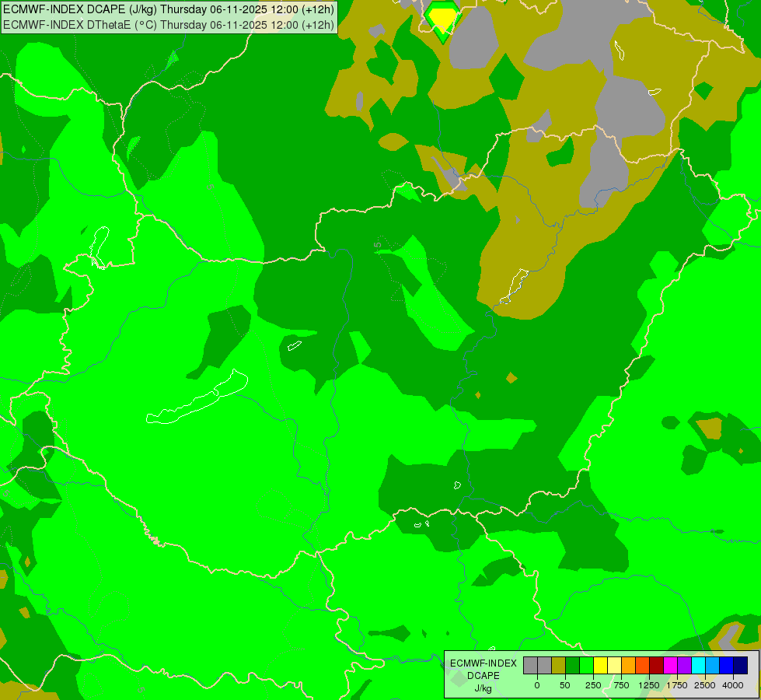Click the legend tick value '1750'

pyautogui.click(x=677, y=685)
